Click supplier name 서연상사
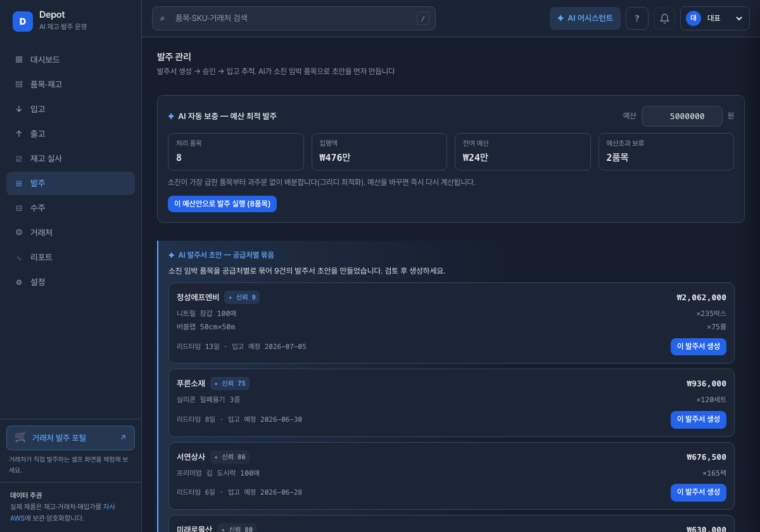The height and width of the screenshot is (532, 760). coord(191,457)
